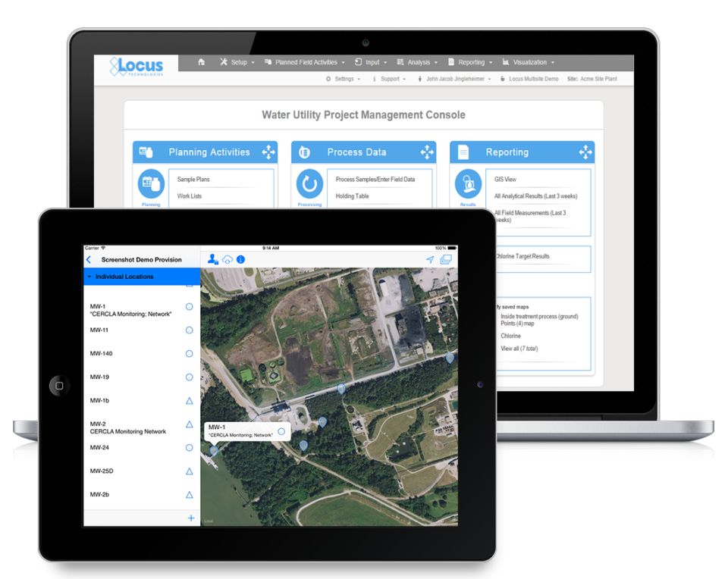Select MW-2 CERCLA Monitoring Network row
This screenshot has width=728, height=579.
142,427
